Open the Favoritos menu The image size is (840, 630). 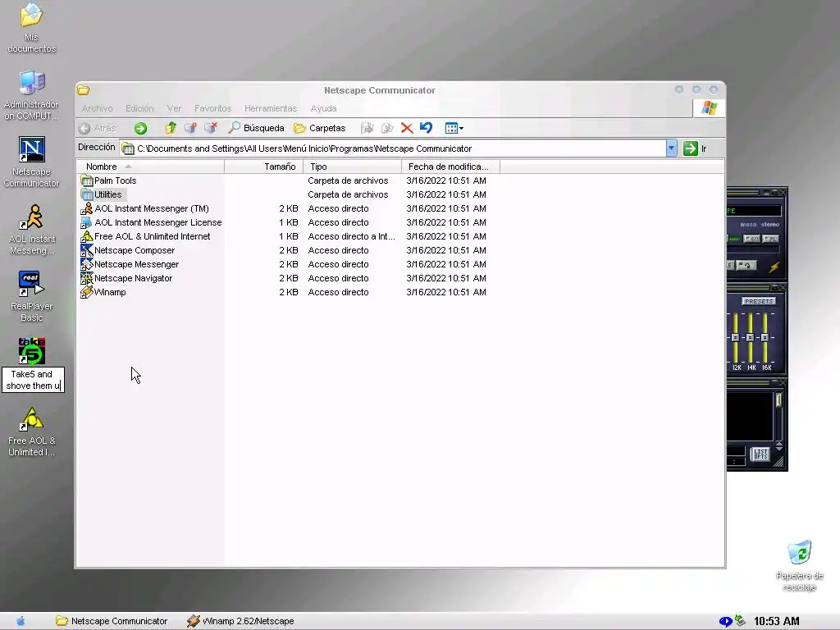[x=212, y=108]
